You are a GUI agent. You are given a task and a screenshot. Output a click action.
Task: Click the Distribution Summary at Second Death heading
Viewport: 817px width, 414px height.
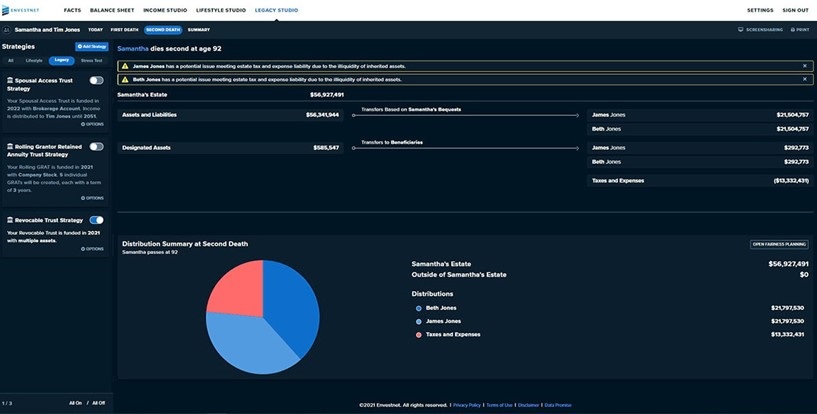[185, 244]
